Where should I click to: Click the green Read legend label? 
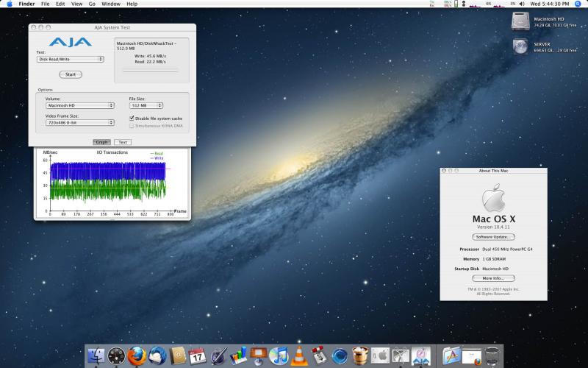coord(157,154)
